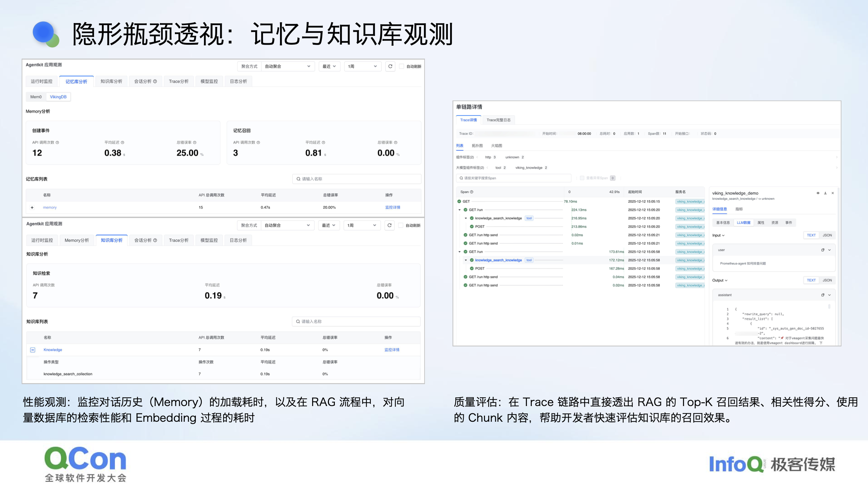Click the Span keyword search field
This screenshot has height=487, width=868.
pos(514,178)
